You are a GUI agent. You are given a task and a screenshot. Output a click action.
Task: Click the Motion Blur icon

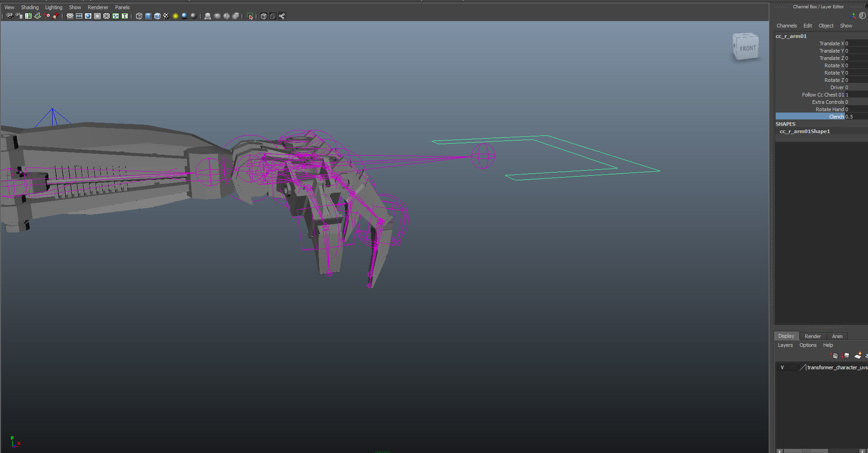(217, 16)
